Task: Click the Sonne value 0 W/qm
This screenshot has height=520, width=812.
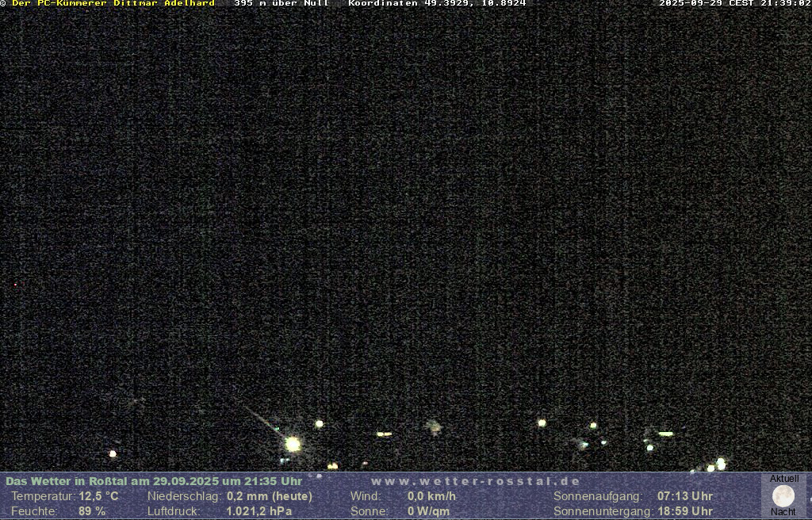Action: tap(428, 511)
